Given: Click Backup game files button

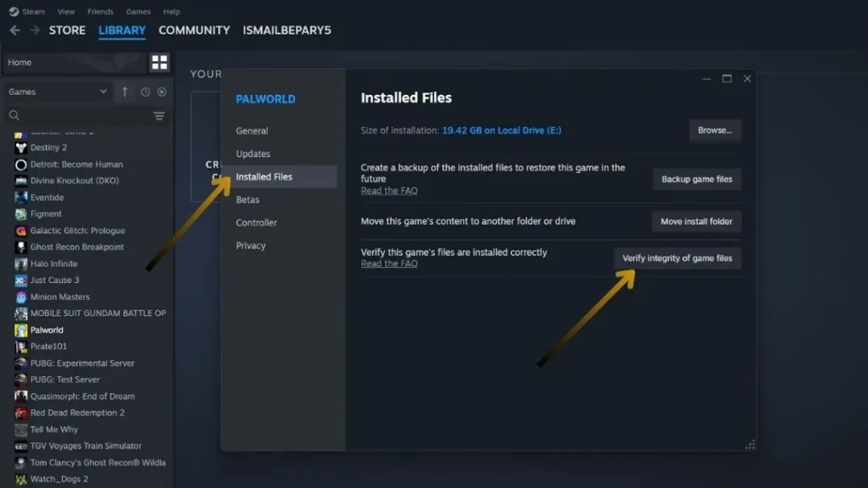Looking at the screenshot, I should point(697,180).
